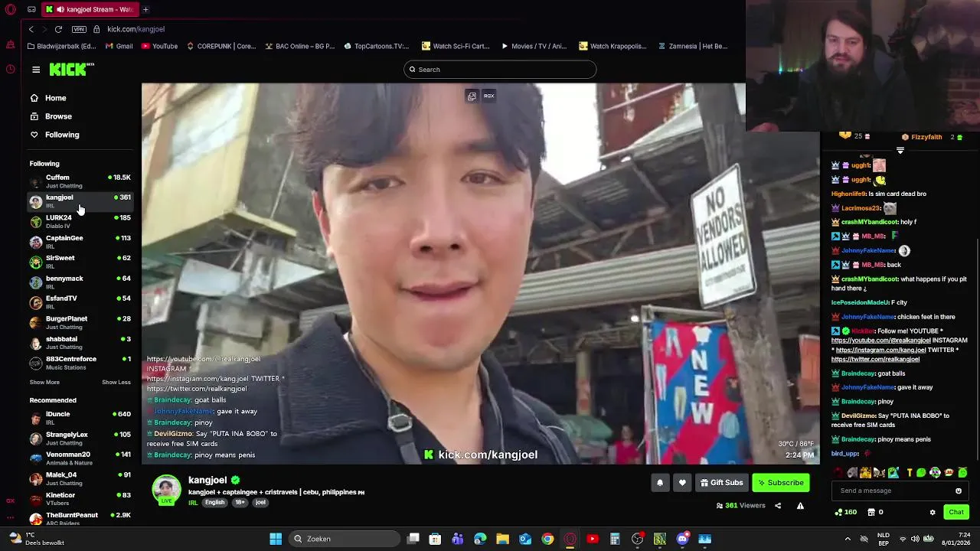Click the 160 channel points icon
Screen dimensions: 980x551
coord(845,512)
